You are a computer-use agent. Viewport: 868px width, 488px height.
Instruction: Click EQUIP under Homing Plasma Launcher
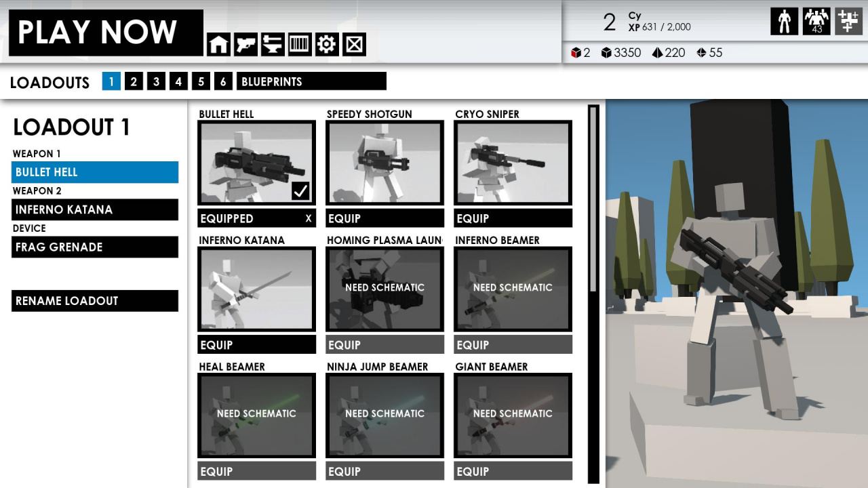(x=384, y=345)
